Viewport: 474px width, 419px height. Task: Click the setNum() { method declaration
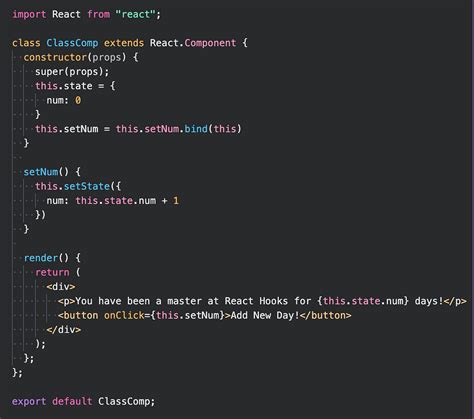[x=52, y=172]
